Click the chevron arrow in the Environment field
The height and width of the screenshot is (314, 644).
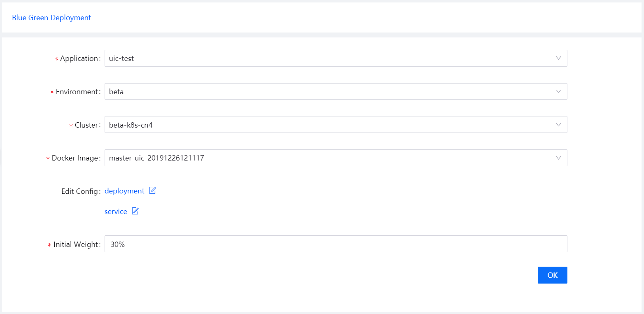558,91
